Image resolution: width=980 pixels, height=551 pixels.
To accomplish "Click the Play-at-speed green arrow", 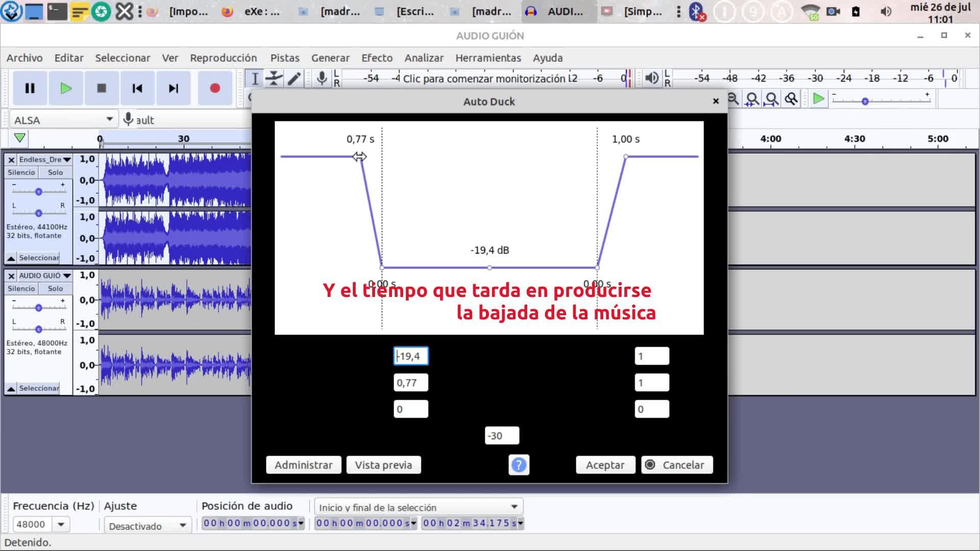I will pyautogui.click(x=818, y=99).
